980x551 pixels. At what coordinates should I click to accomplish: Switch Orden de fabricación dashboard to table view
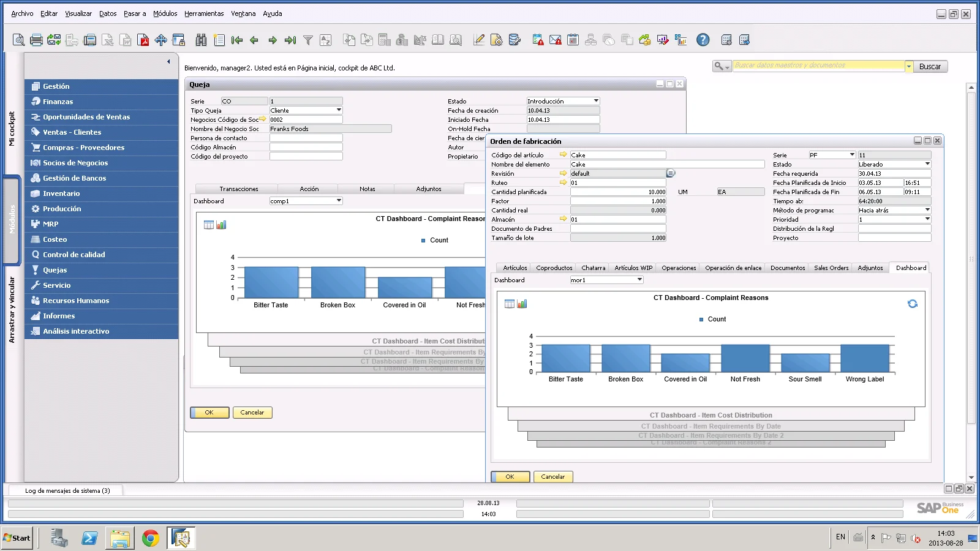tap(510, 304)
